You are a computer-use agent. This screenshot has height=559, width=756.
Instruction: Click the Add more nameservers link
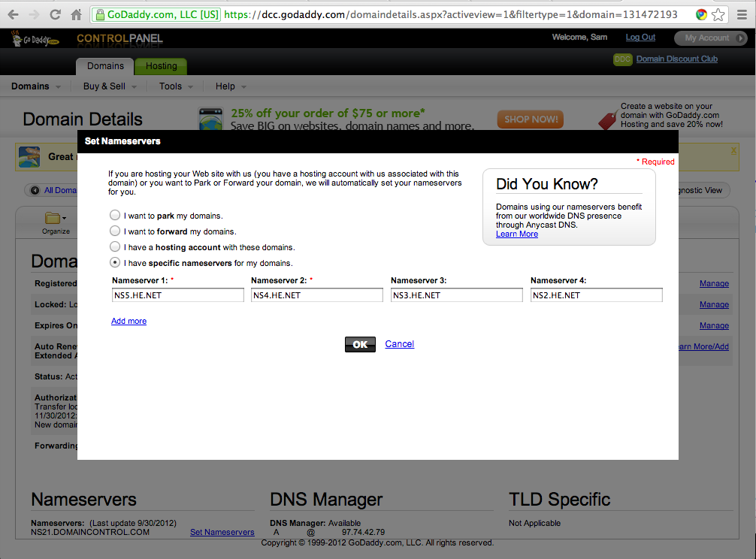129,321
